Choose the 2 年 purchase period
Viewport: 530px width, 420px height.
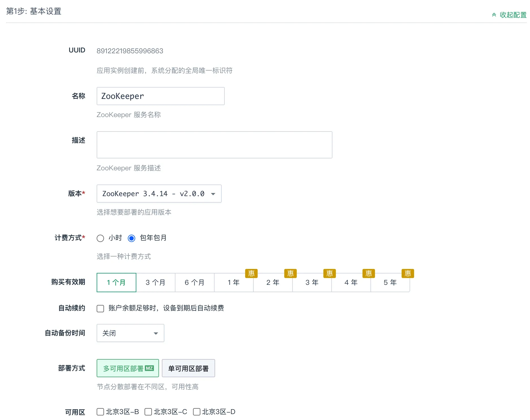click(x=273, y=283)
